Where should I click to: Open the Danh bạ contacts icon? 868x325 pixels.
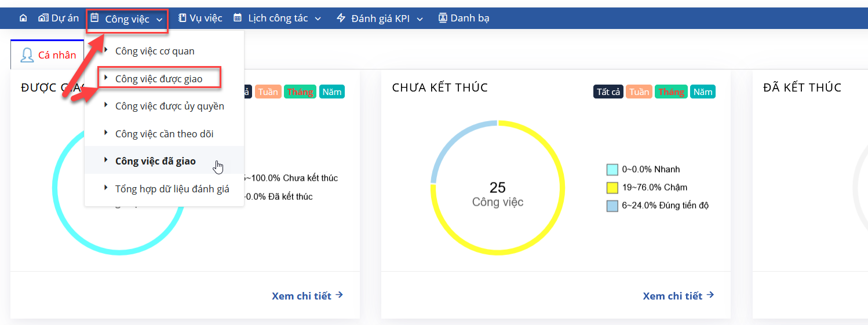click(443, 18)
